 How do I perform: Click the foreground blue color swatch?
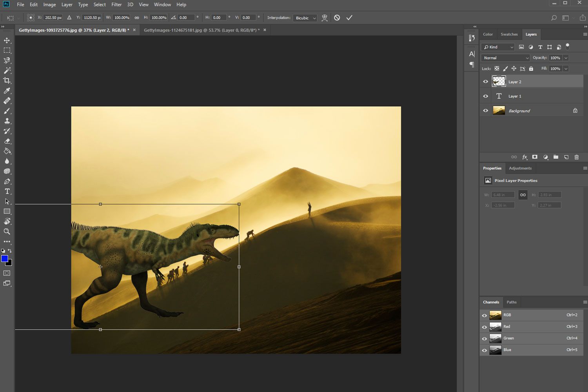coord(4,258)
